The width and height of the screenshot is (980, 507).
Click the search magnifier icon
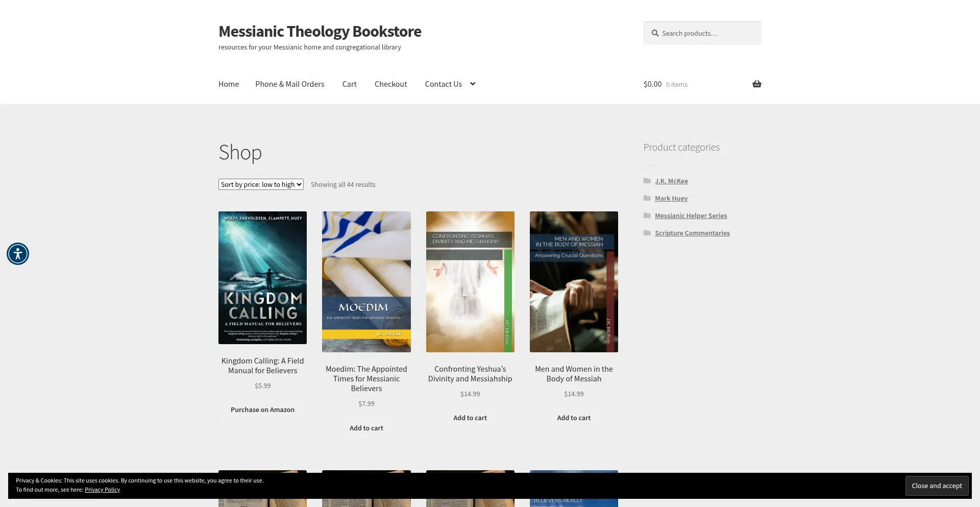655,33
